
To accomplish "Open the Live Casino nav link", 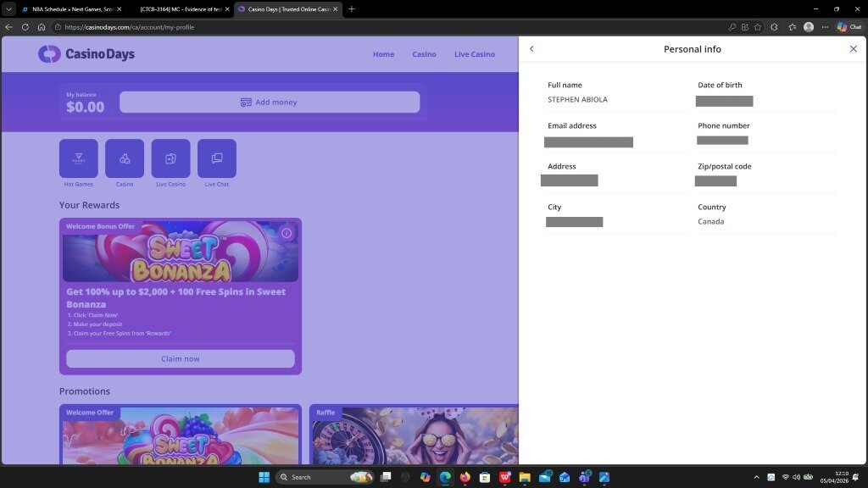I will pyautogui.click(x=475, y=54).
